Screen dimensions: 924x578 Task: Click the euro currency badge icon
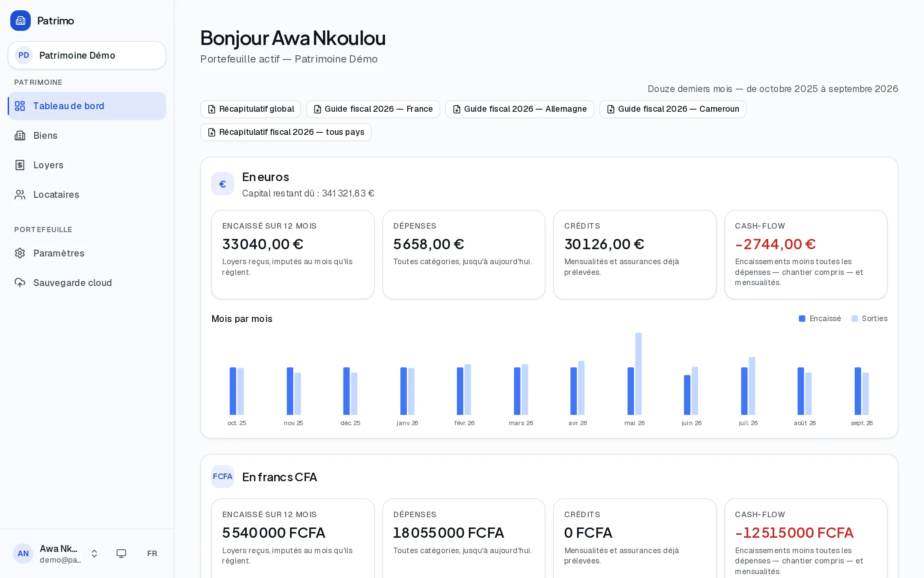222,184
